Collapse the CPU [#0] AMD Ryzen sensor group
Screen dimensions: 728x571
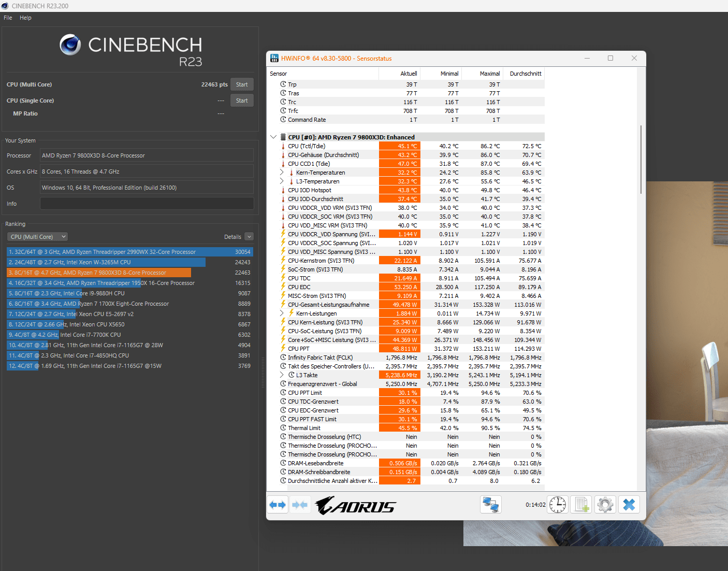tap(273, 137)
